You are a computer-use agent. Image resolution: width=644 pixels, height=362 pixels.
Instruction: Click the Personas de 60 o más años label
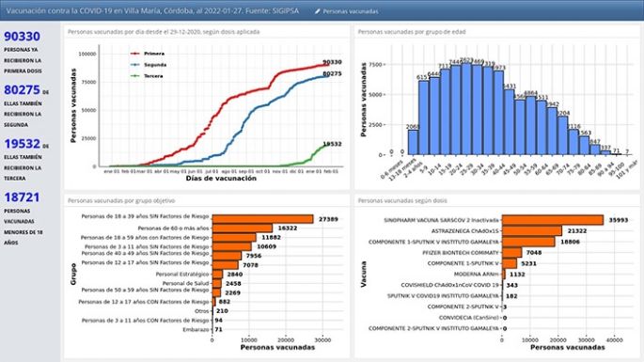click(173, 228)
